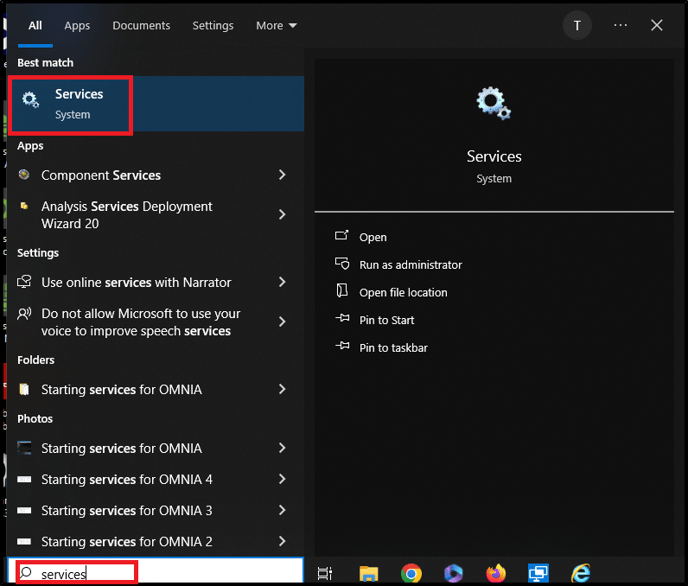Open the three-dots options menu

[x=620, y=25]
